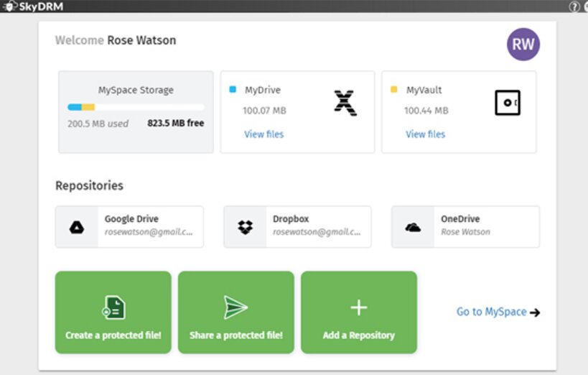Viewport: 588px width, 375px height.
Task: Click Rose Watson under OneDrive
Action: pos(465,232)
